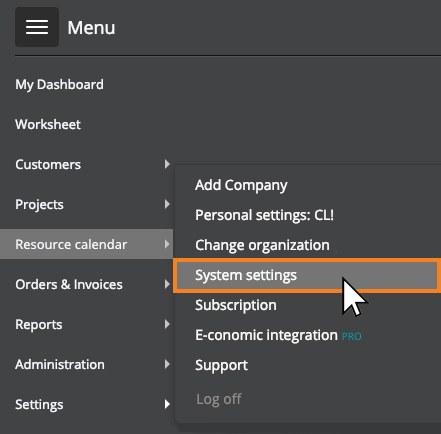The width and height of the screenshot is (441, 434).
Task: Expand the Customers submenu arrow
Action: [167, 164]
